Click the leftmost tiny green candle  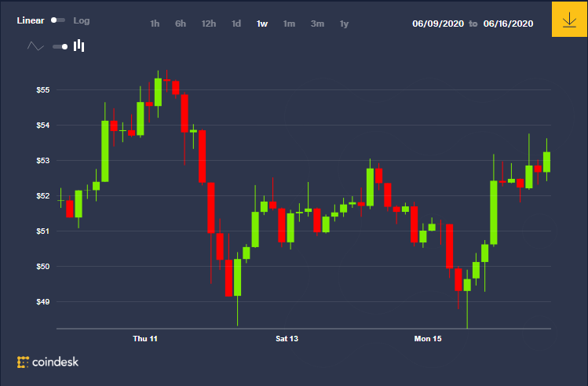pyautogui.click(x=60, y=200)
